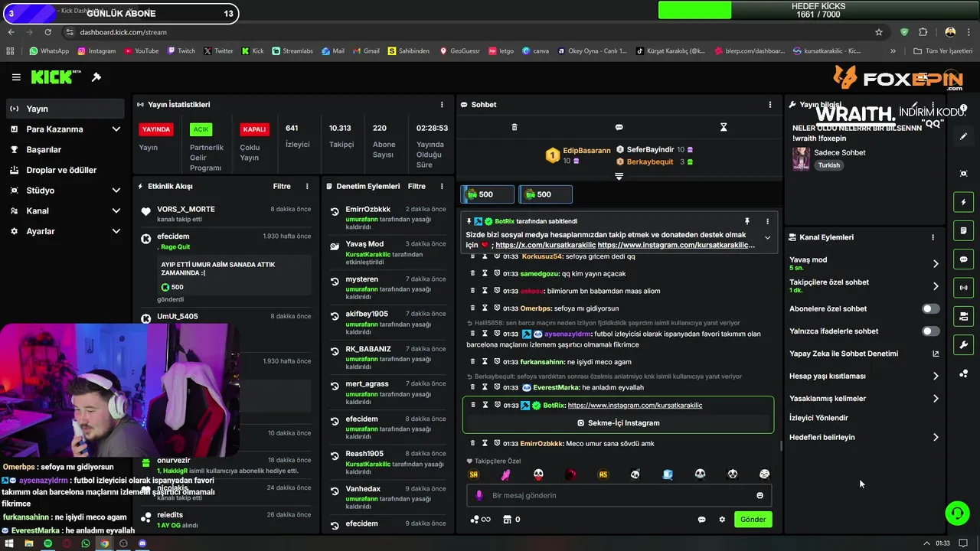This screenshot has height=551, width=980.
Task: Click the trash icon in chat toolbar
Action: click(x=514, y=127)
